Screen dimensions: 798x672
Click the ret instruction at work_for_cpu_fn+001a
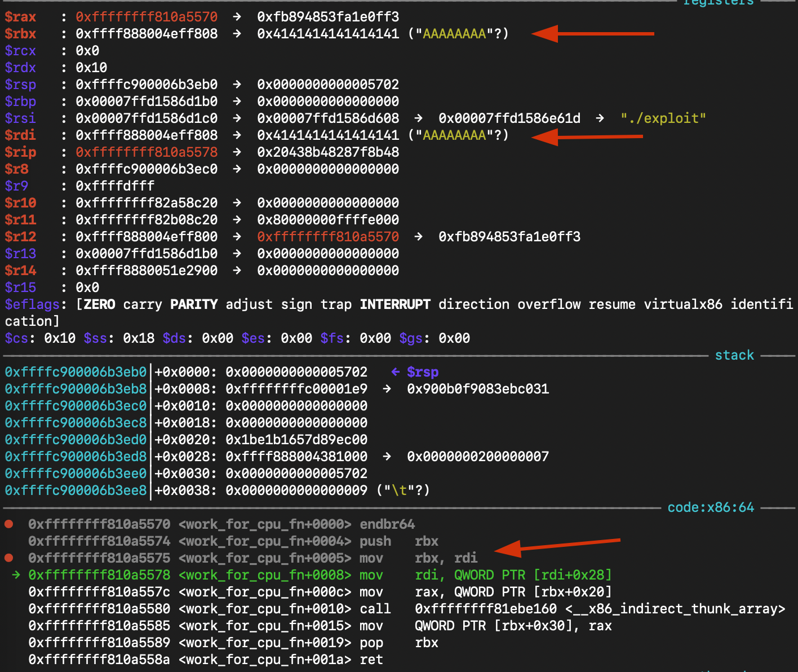coord(371,660)
